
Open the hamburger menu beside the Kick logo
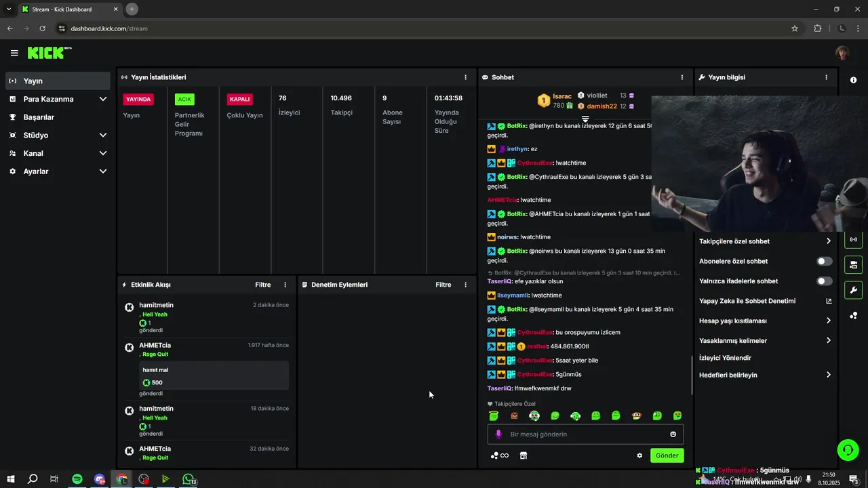coord(14,53)
